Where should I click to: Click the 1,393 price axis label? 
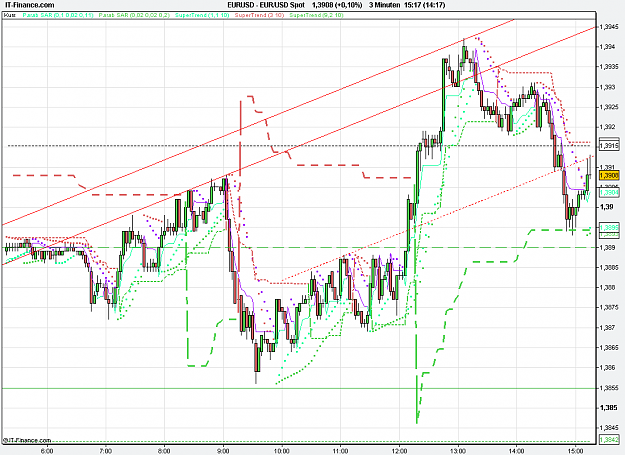point(607,87)
